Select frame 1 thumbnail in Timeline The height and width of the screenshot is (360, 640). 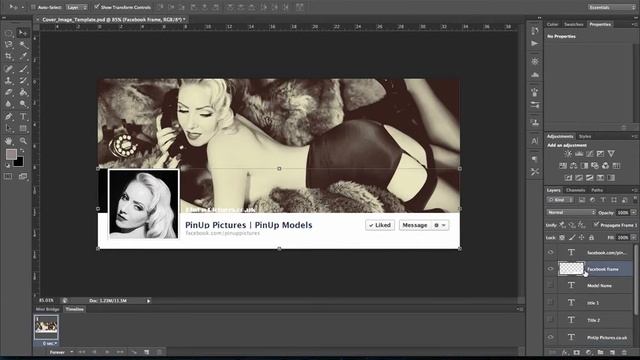[x=46, y=327]
